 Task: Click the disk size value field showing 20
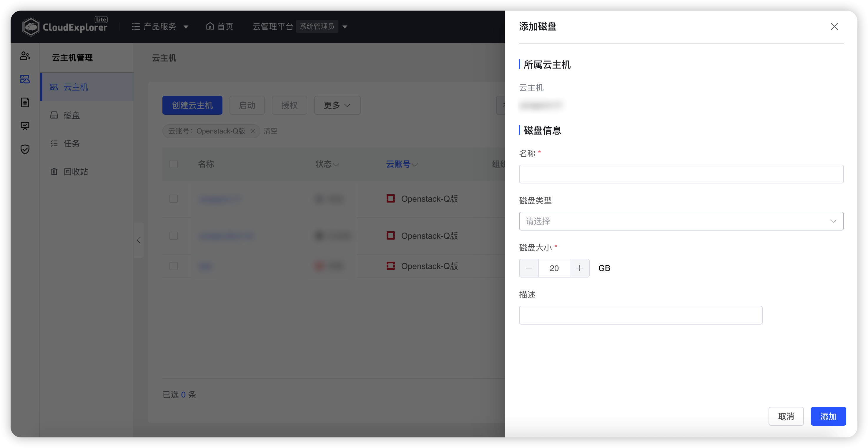tap(554, 268)
